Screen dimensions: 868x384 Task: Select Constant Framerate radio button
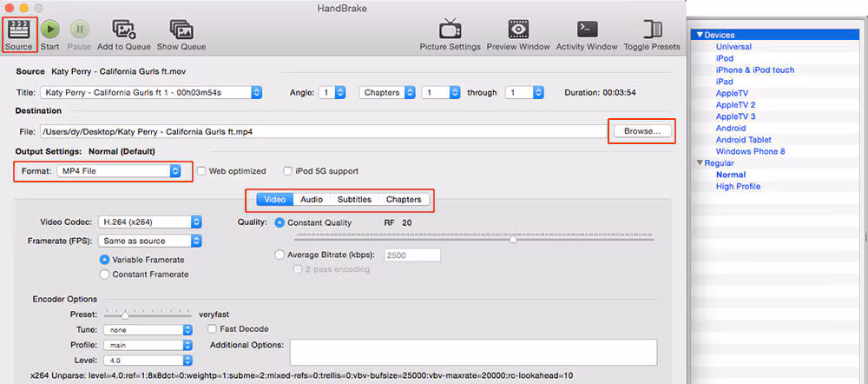pos(104,275)
